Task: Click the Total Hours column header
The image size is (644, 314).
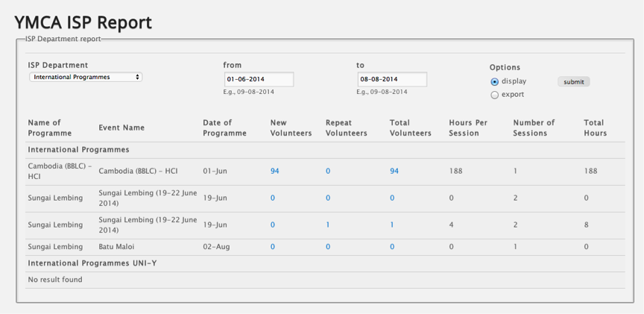Action: click(595, 128)
